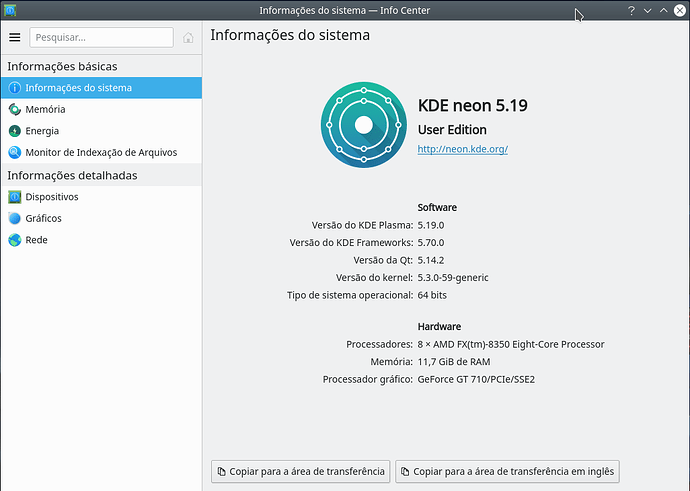Click the question mark help button in title bar

(631, 10)
